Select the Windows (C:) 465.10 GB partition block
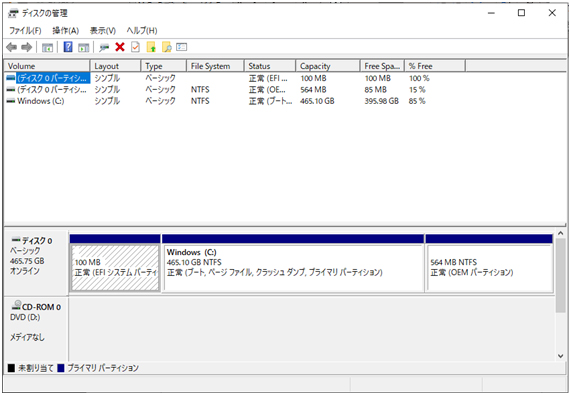This screenshot has height=395, width=571. point(293,268)
